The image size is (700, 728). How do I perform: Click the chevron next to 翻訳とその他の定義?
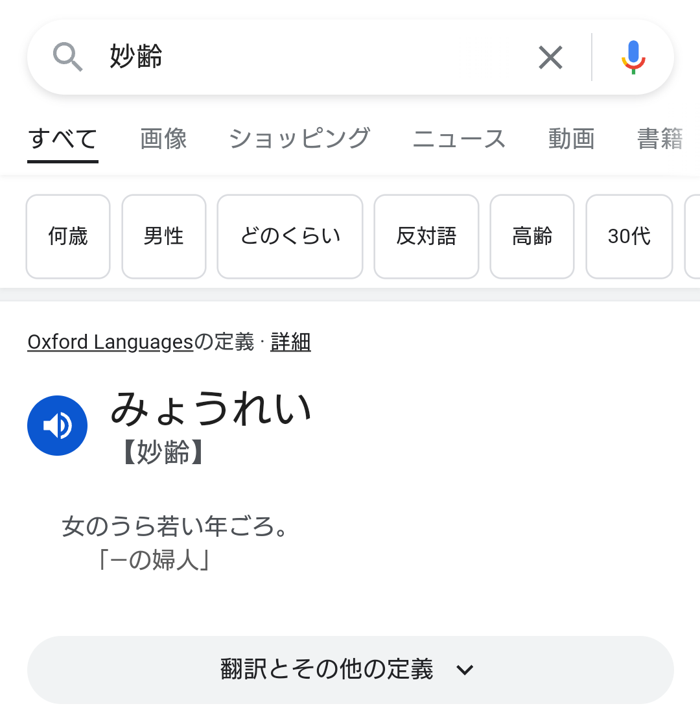(x=465, y=670)
